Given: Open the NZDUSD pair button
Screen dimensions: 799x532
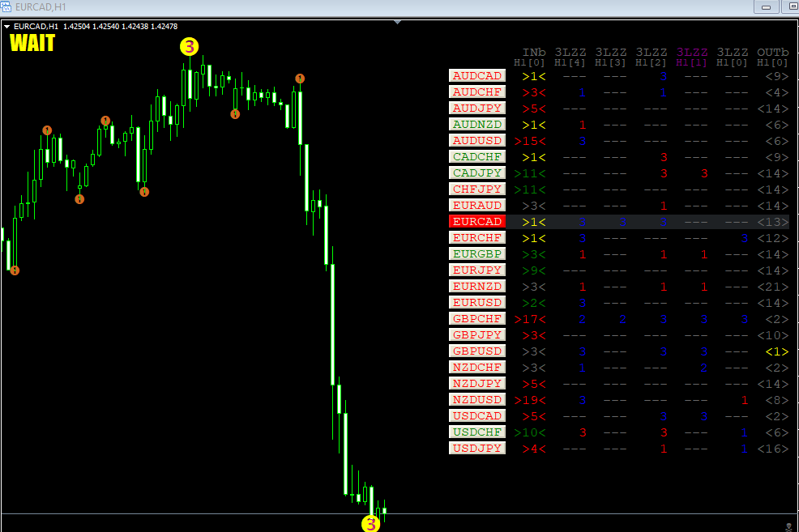Looking at the screenshot, I should click(x=477, y=400).
